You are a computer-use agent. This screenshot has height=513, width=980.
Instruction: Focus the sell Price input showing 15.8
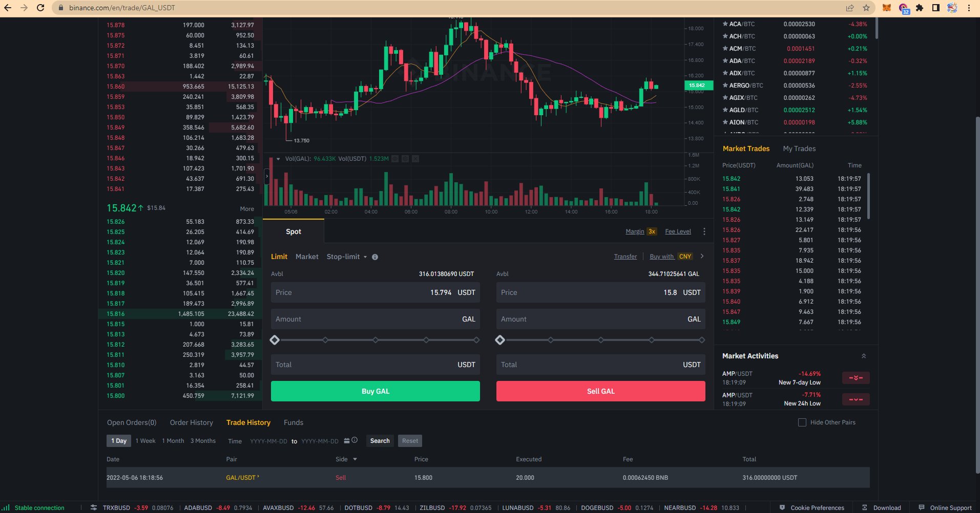click(601, 292)
